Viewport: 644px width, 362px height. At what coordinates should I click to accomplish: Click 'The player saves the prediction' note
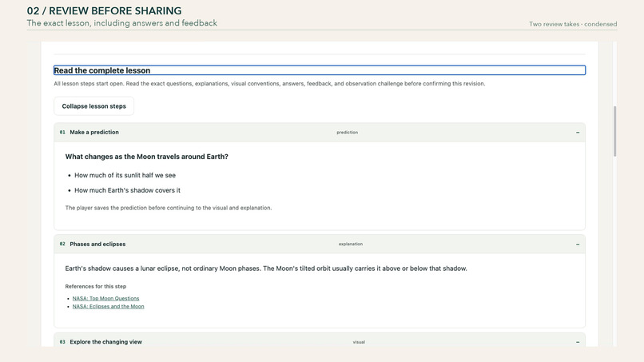point(169,208)
